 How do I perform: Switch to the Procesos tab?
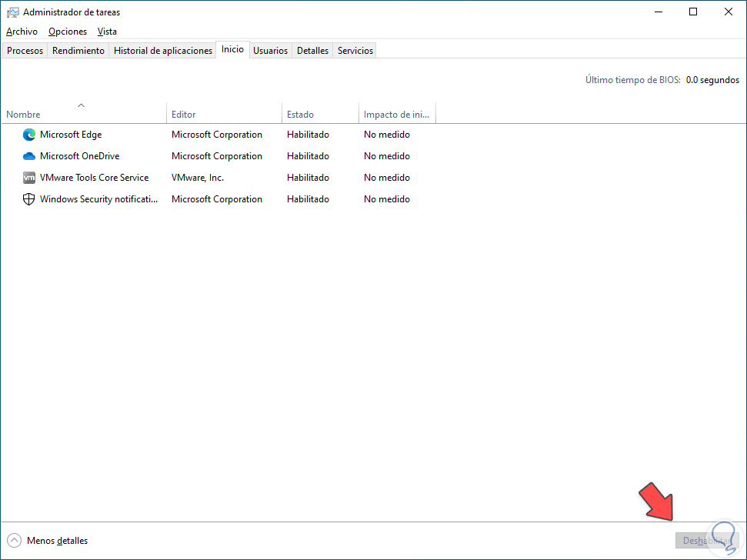(x=25, y=51)
